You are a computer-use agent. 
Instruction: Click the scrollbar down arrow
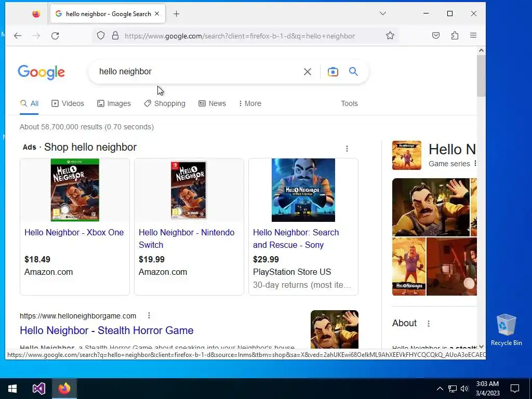click(481, 347)
